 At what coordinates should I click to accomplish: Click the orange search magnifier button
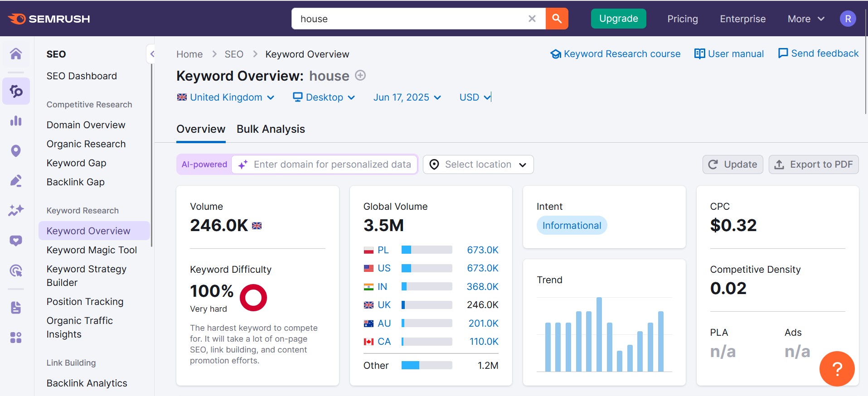(x=557, y=19)
